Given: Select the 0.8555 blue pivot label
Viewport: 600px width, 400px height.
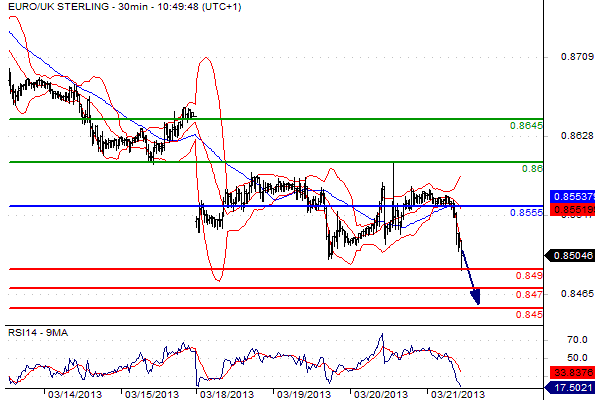Looking at the screenshot, I should (x=526, y=214).
